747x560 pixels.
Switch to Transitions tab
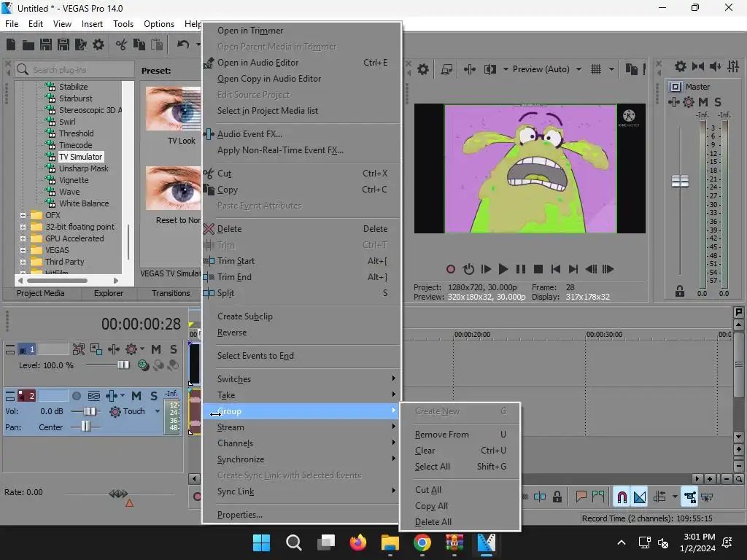[171, 293]
